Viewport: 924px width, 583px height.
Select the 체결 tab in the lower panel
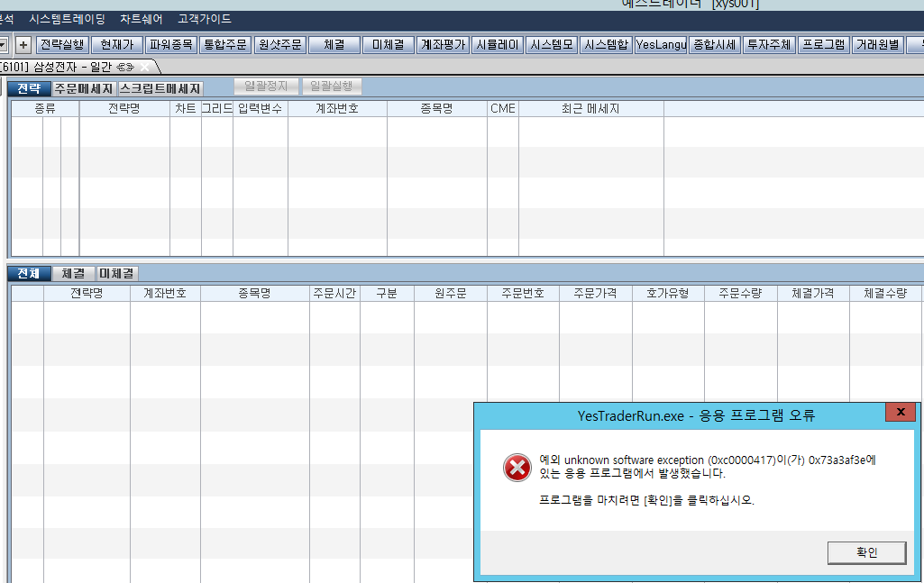click(73, 273)
